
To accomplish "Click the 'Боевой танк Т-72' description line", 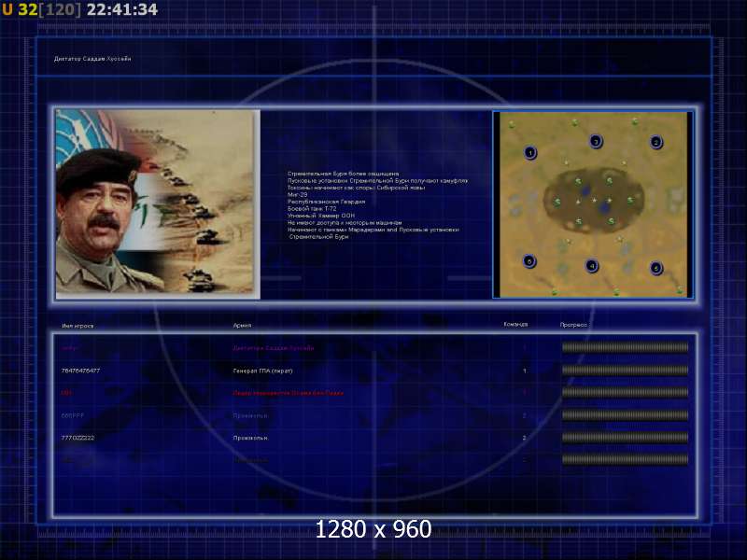I will coord(312,208).
